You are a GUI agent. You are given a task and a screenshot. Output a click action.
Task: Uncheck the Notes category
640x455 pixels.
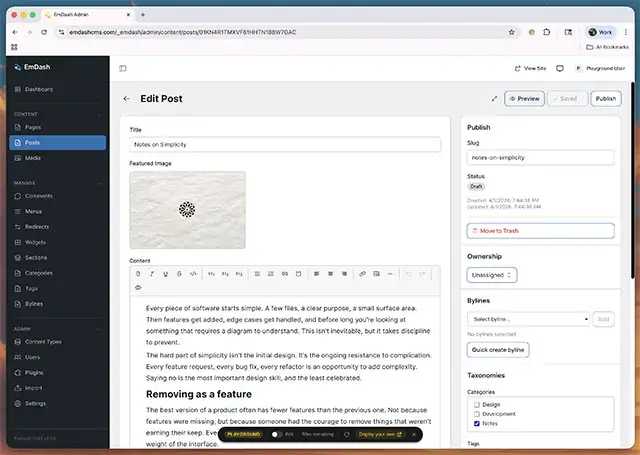click(x=476, y=424)
